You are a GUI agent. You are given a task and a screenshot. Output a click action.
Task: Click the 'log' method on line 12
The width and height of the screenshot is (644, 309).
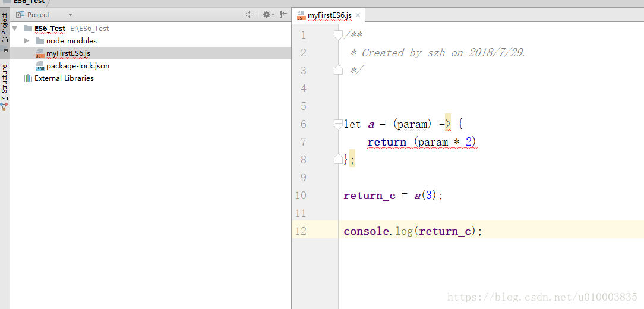coord(404,231)
